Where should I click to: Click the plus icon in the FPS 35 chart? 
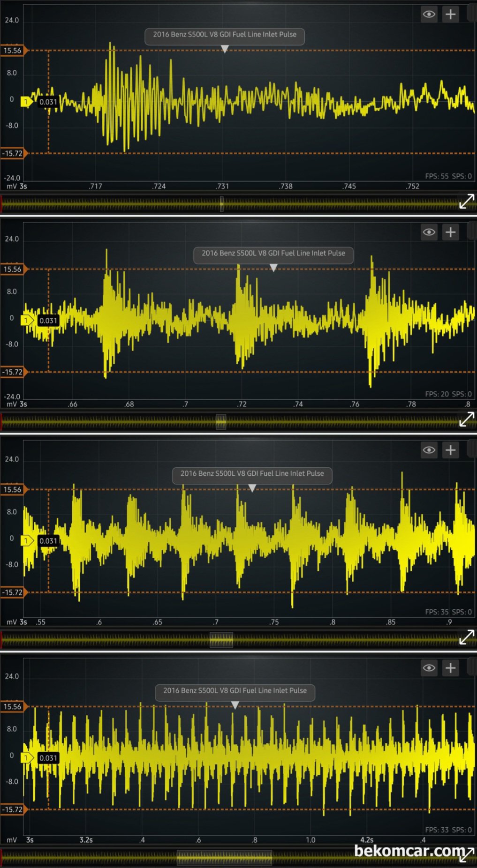(x=450, y=450)
